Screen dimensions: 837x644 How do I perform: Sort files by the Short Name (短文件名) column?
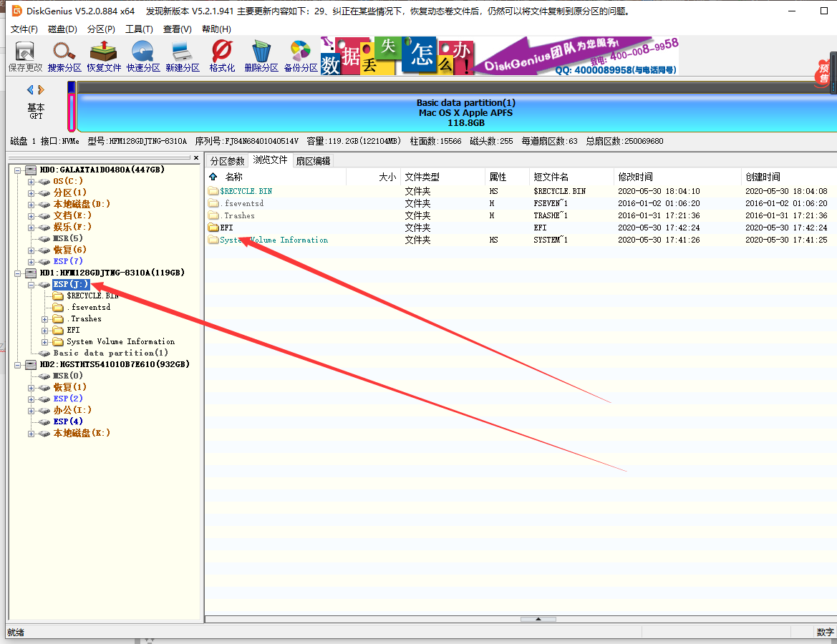tap(551, 177)
